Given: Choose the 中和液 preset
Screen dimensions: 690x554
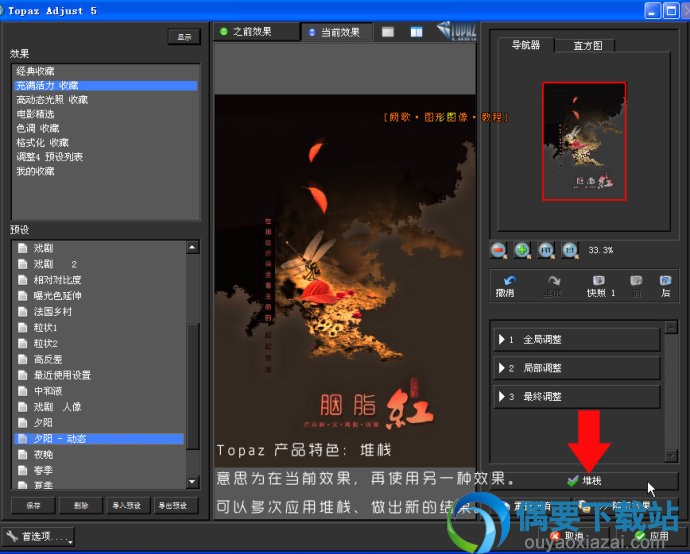Looking at the screenshot, I should point(99,391).
